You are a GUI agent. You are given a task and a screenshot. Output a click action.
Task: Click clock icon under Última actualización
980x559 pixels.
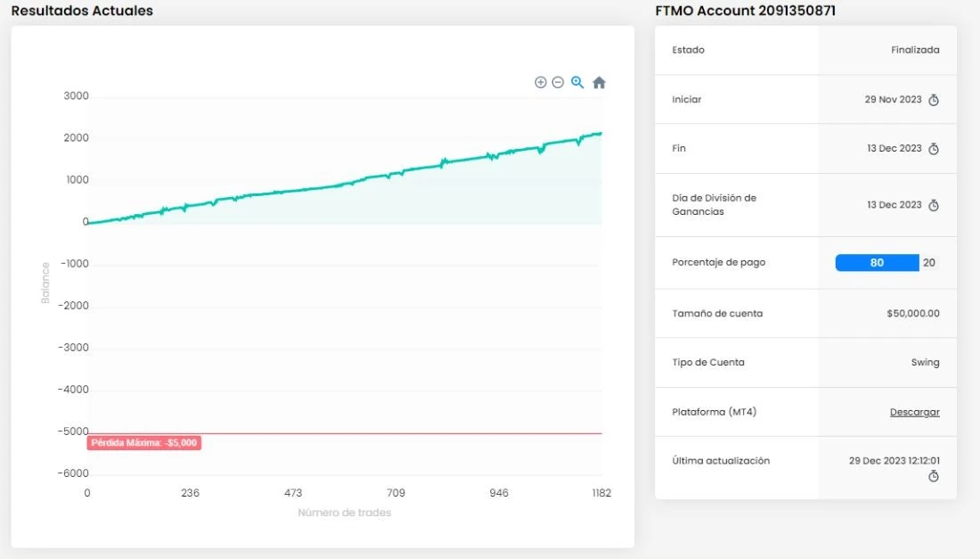tap(933, 476)
